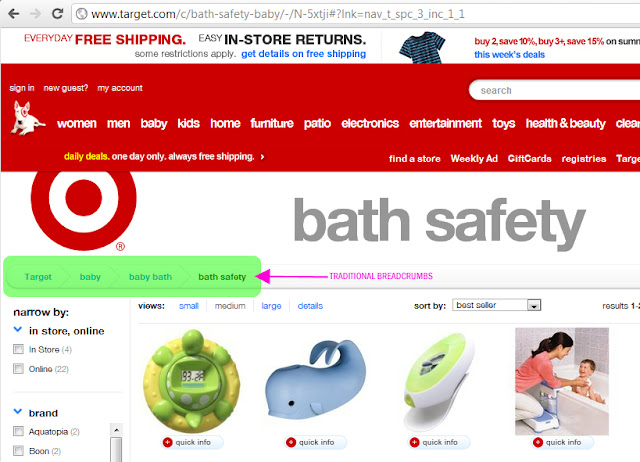
Task: Click the arrow after daily deals text
Action: (262, 157)
